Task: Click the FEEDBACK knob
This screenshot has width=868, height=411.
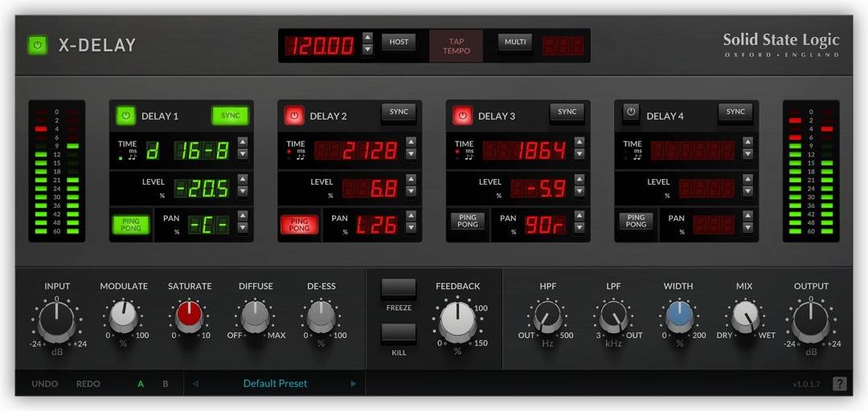Action: tap(457, 321)
